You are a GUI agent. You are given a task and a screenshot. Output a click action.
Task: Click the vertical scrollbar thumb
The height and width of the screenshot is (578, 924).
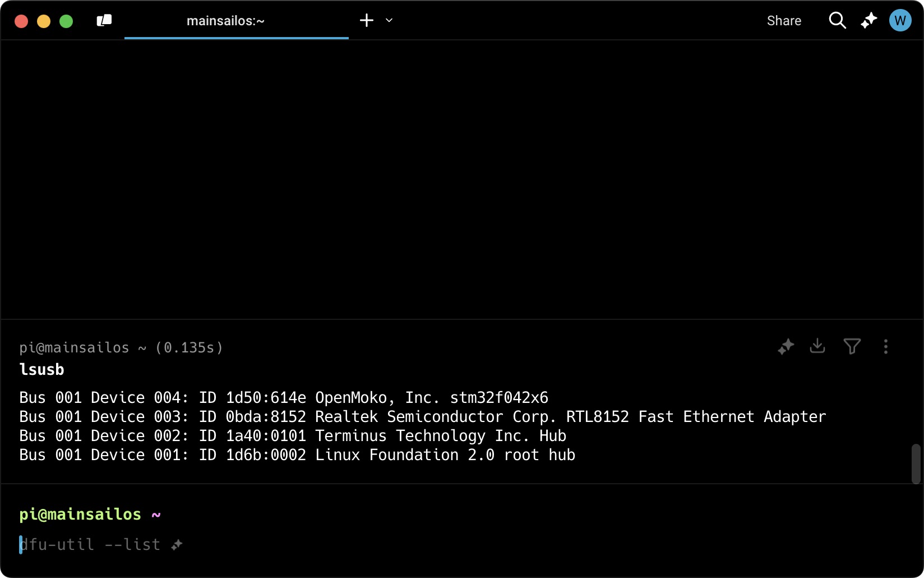click(916, 464)
